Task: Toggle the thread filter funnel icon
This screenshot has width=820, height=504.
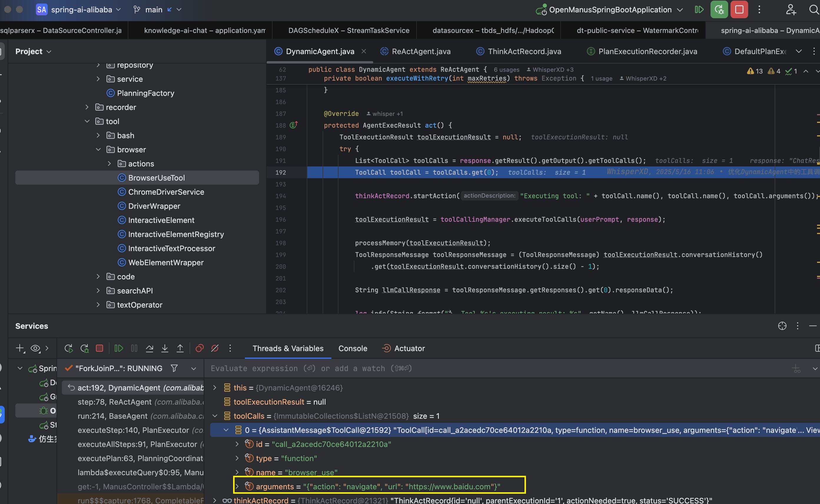Action: [x=174, y=368]
